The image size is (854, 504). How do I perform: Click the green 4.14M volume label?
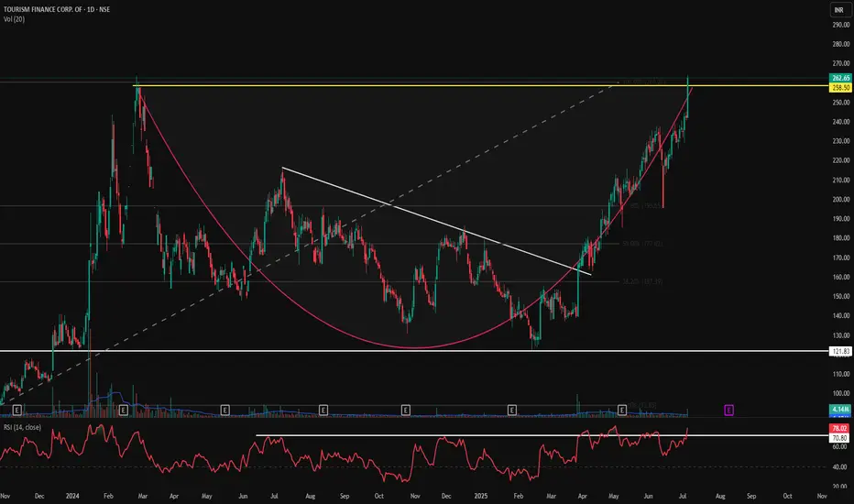[840, 409]
